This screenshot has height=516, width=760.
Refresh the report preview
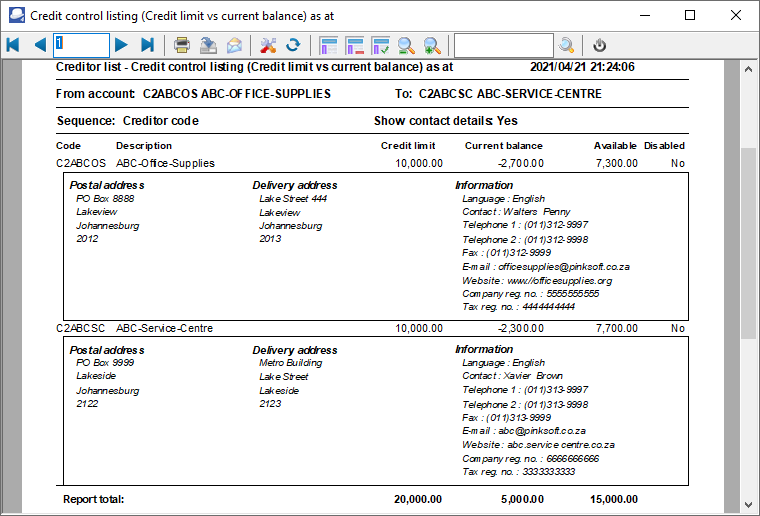(x=293, y=45)
